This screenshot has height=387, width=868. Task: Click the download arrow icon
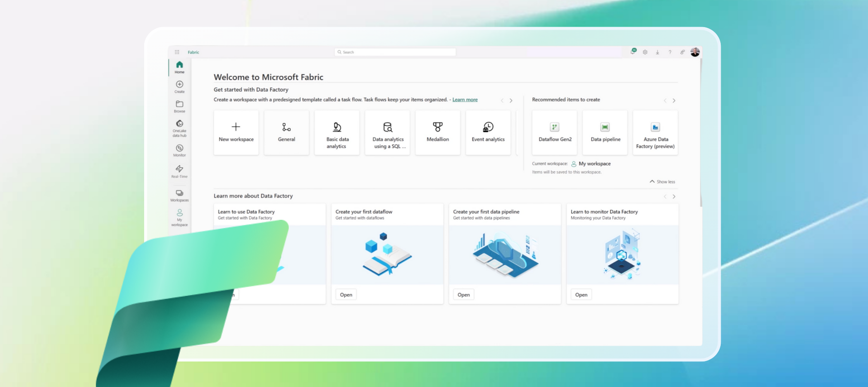pyautogui.click(x=658, y=52)
